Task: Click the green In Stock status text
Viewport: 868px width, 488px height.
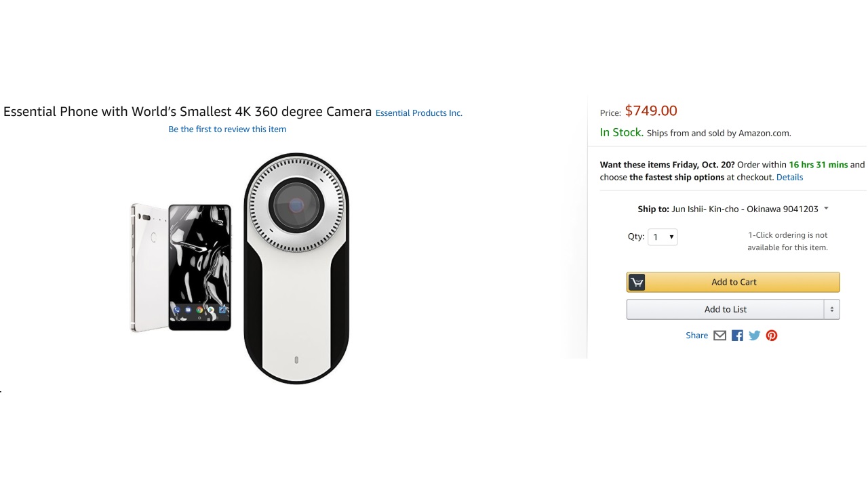Action: click(621, 133)
